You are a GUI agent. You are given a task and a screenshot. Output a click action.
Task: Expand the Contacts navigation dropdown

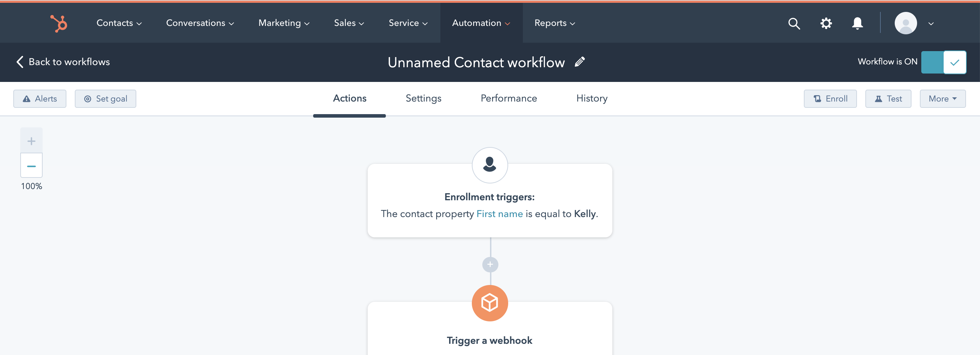pyautogui.click(x=119, y=23)
